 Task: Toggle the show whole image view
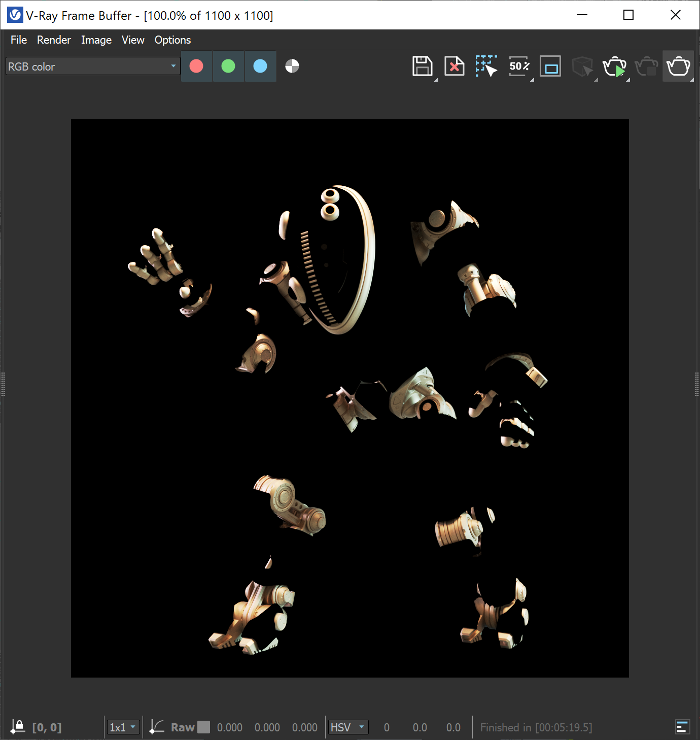(x=550, y=66)
